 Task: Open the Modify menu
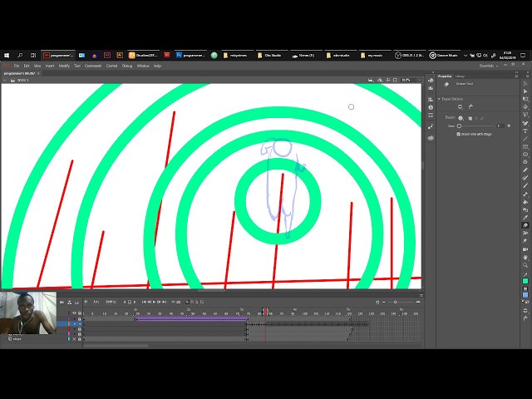[64, 66]
